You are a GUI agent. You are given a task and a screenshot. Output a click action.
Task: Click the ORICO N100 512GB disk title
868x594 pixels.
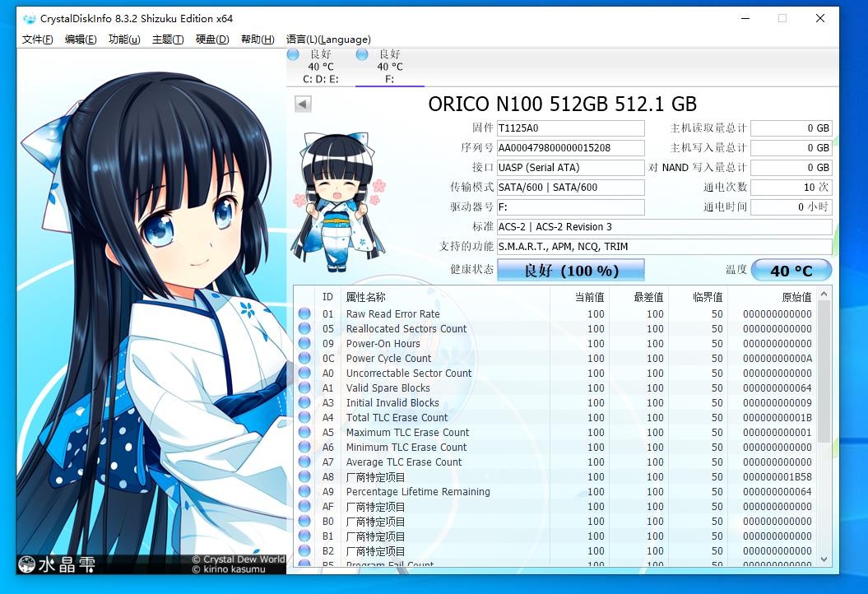[563, 104]
